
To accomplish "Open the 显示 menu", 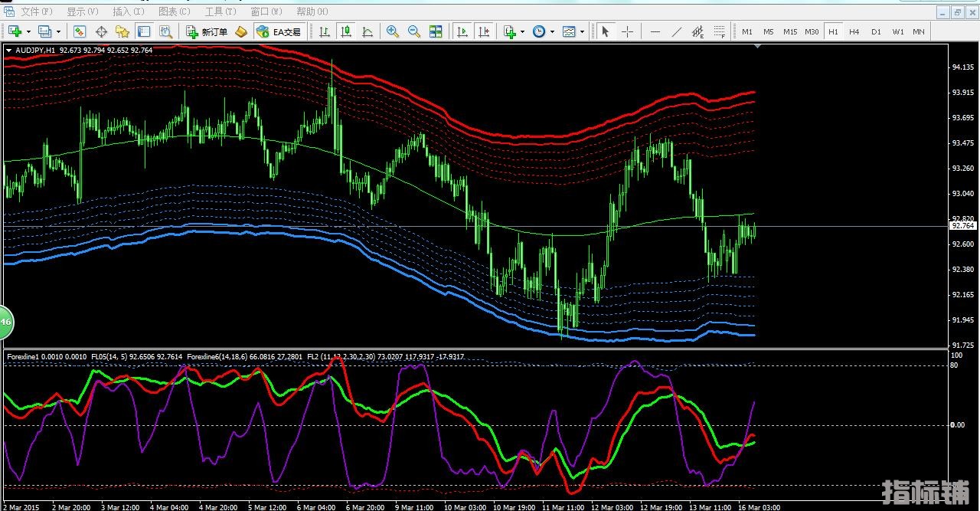I will pos(82,11).
